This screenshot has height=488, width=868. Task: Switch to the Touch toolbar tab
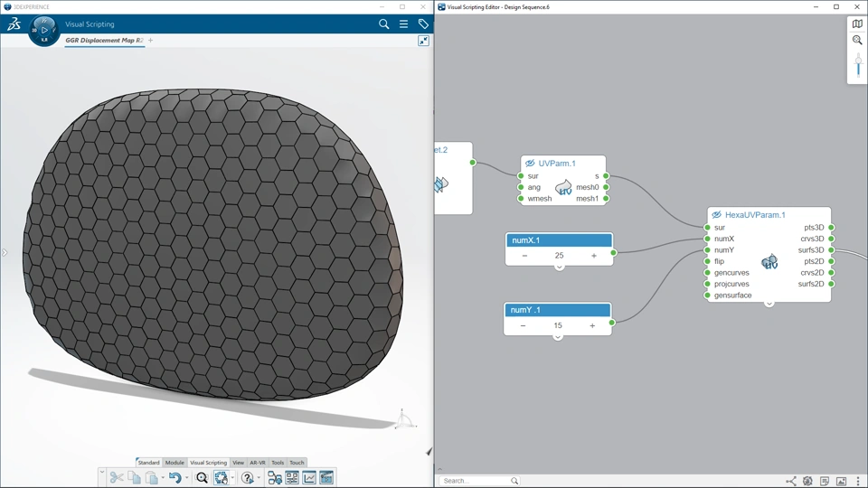click(x=297, y=463)
